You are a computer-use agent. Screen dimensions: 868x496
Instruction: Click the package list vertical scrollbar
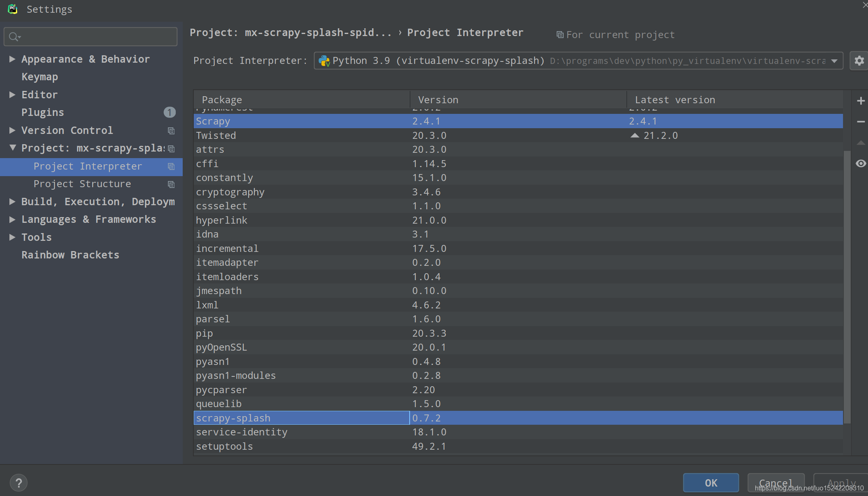pyautogui.click(x=847, y=287)
